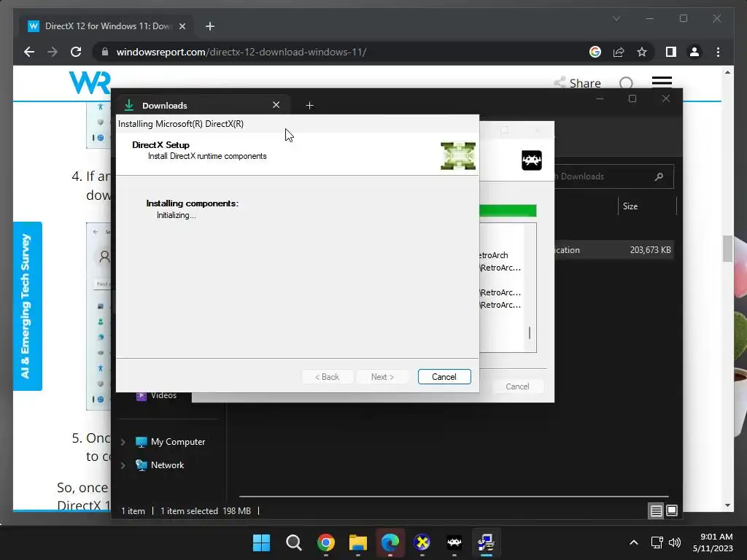Close the Downloads tab in File Explorer
Viewport: 747px width, 560px height.
click(276, 105)
